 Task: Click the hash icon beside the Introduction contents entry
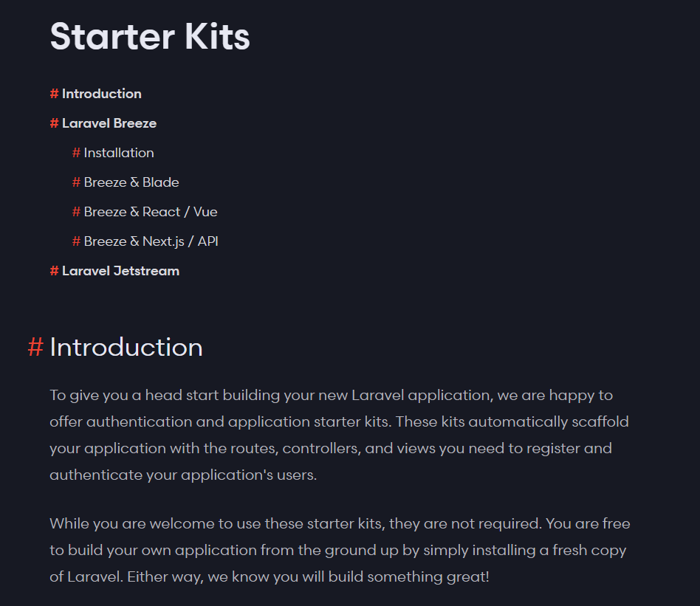click(x=54, y=94)
